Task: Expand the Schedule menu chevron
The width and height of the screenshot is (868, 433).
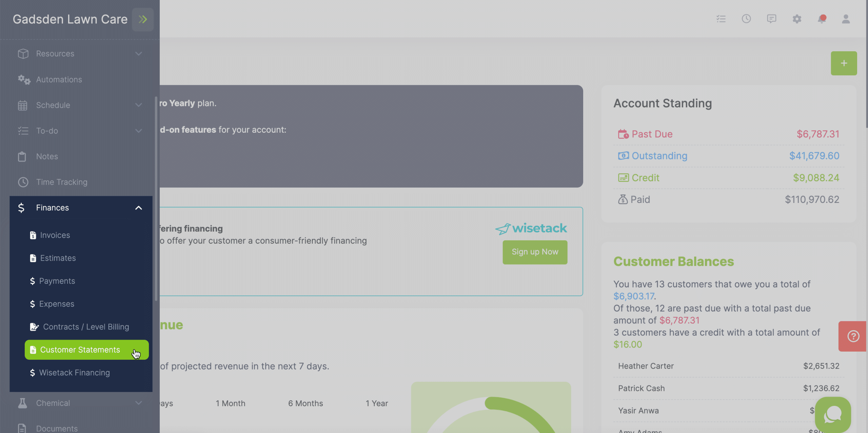Action: (x=138, y=105)
